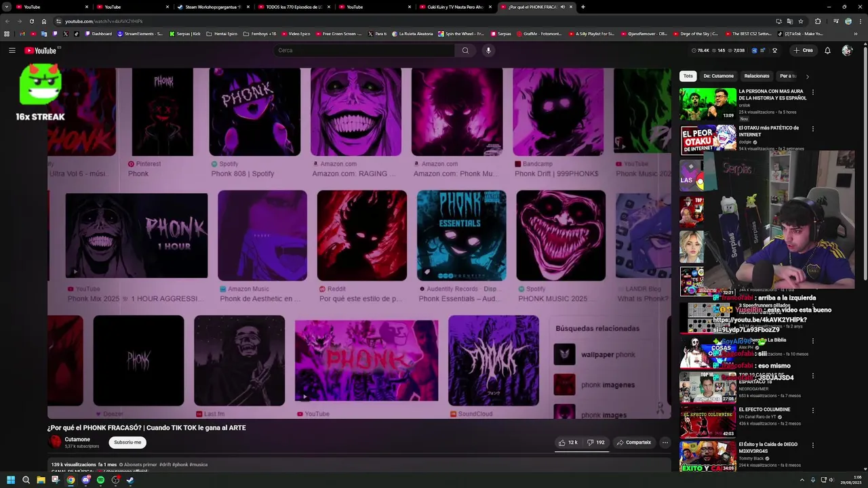Open the StreamElements bookmark
Viewport: 868px width, 488px height.
(x=140, y=33)
